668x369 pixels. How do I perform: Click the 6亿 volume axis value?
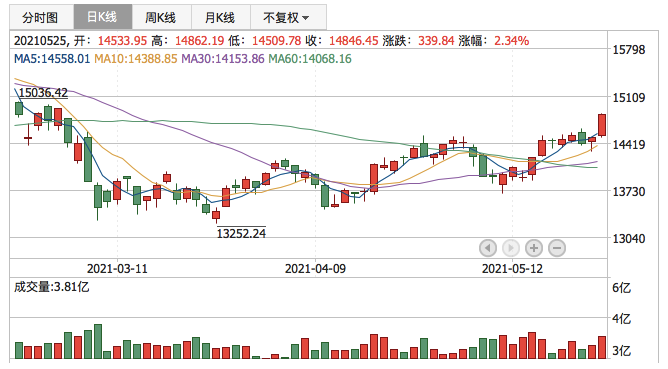click(622, 288)
